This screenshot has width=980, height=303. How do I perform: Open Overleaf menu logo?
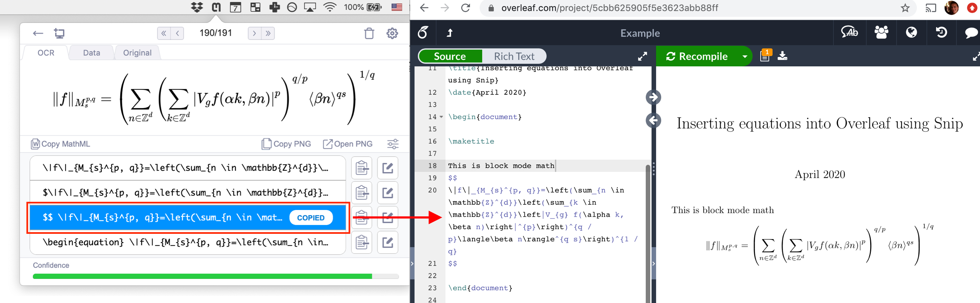(423, 33)
